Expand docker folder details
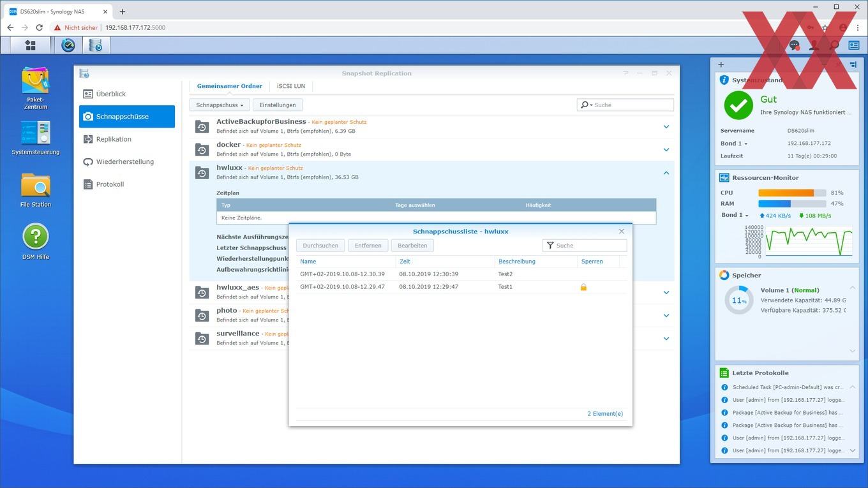This screenshot has width=868, height=488. [666, 149]
